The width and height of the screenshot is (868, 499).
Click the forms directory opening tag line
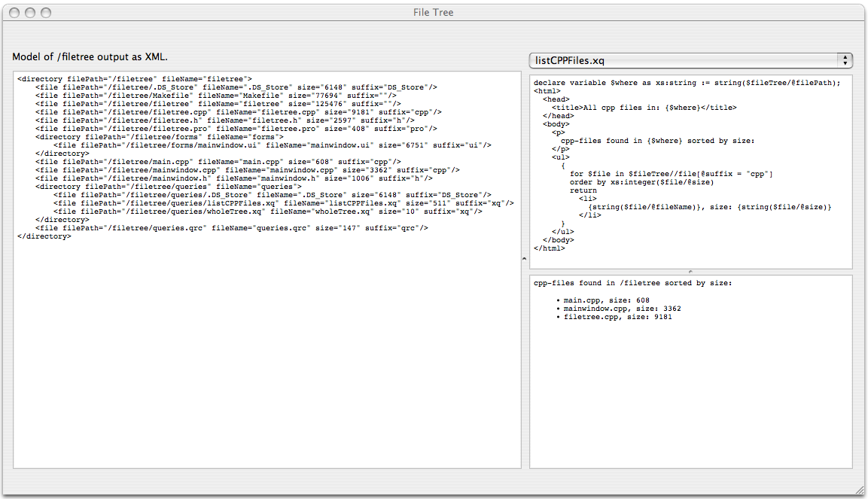pyautogui.click(x=159, y=137)
